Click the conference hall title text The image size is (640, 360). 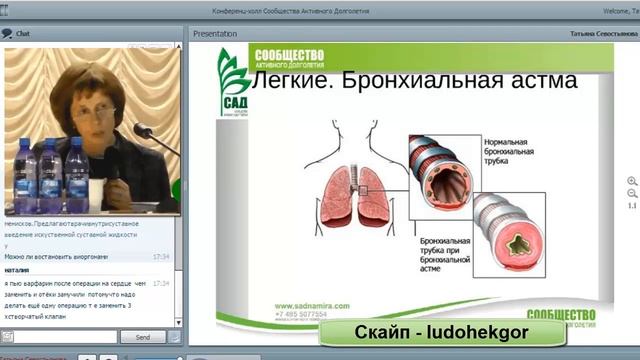click(291, 11)
